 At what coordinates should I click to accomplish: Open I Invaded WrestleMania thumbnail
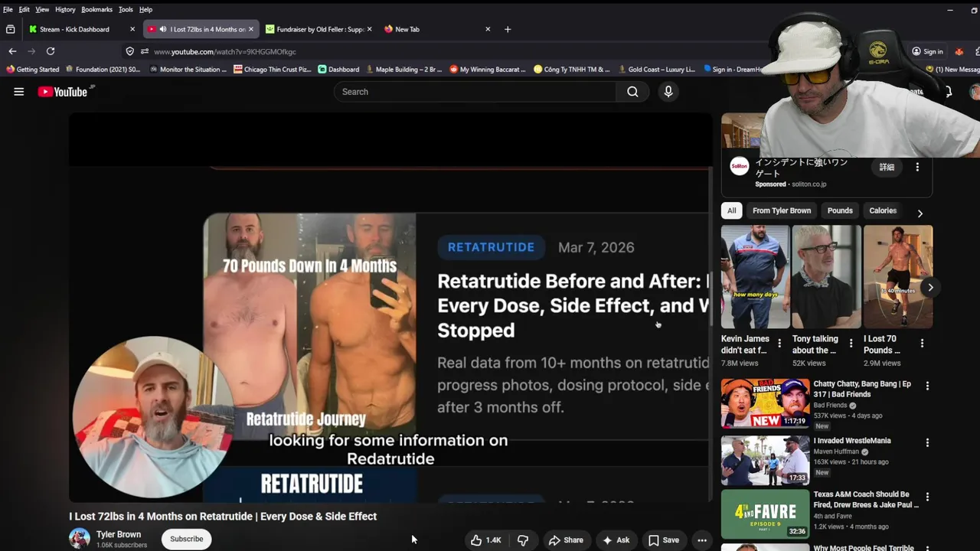765,461
